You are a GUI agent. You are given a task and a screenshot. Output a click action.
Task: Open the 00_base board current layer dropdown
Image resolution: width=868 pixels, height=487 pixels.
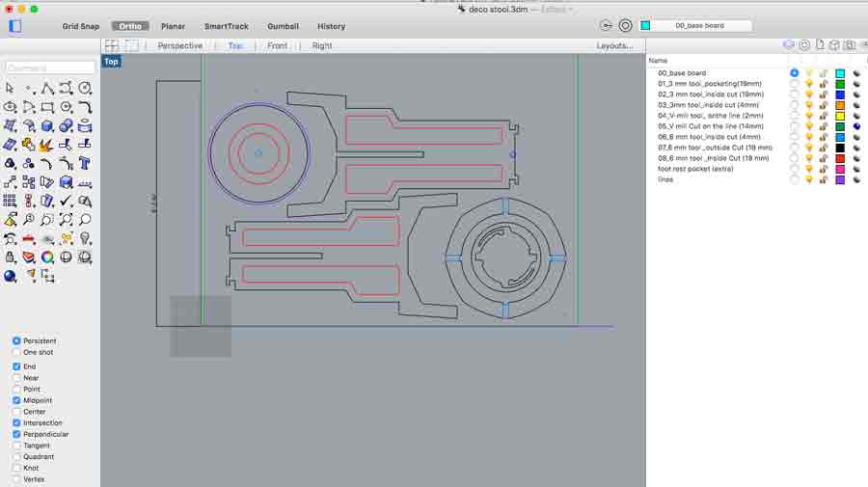tap(699, 26)
